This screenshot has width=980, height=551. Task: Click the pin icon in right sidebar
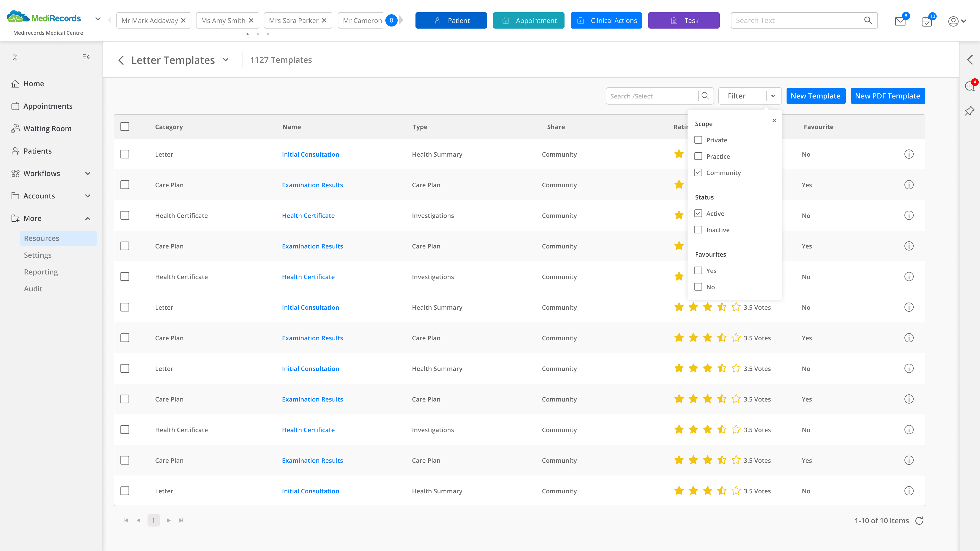pyautogui.click(x=969, y=111)
